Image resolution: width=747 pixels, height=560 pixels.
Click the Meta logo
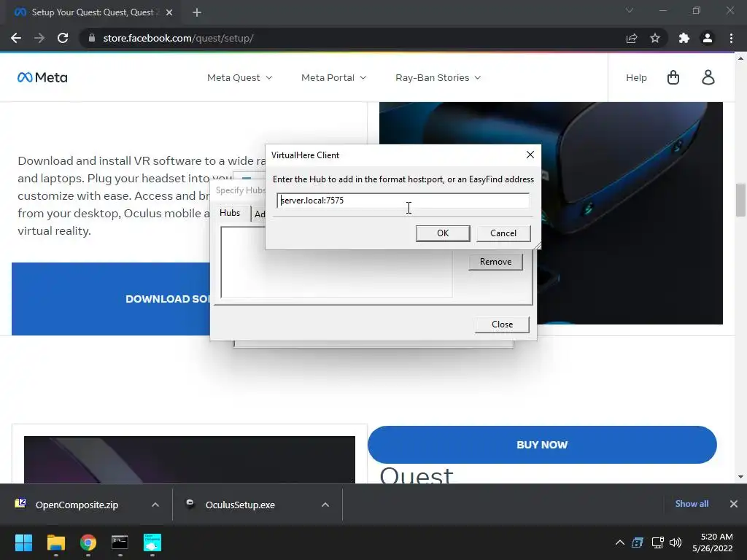(x=42, y=77)
